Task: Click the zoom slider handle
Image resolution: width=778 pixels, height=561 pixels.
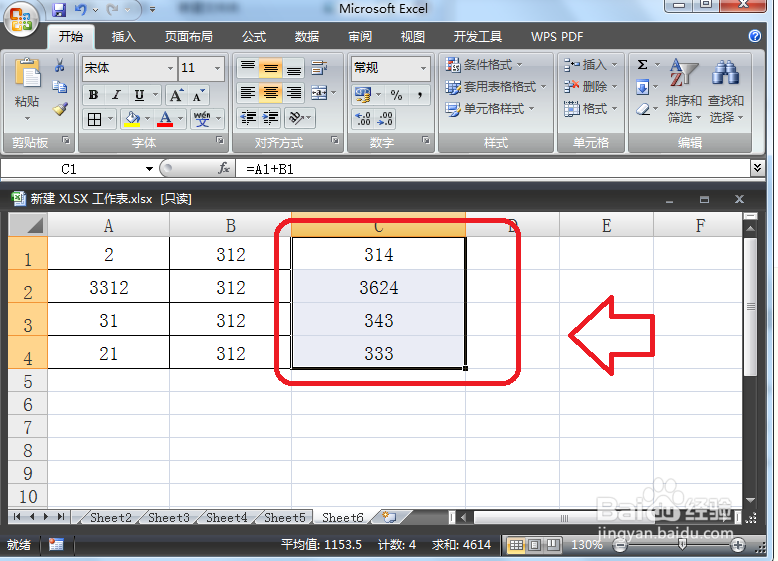Action: (682, 545)
